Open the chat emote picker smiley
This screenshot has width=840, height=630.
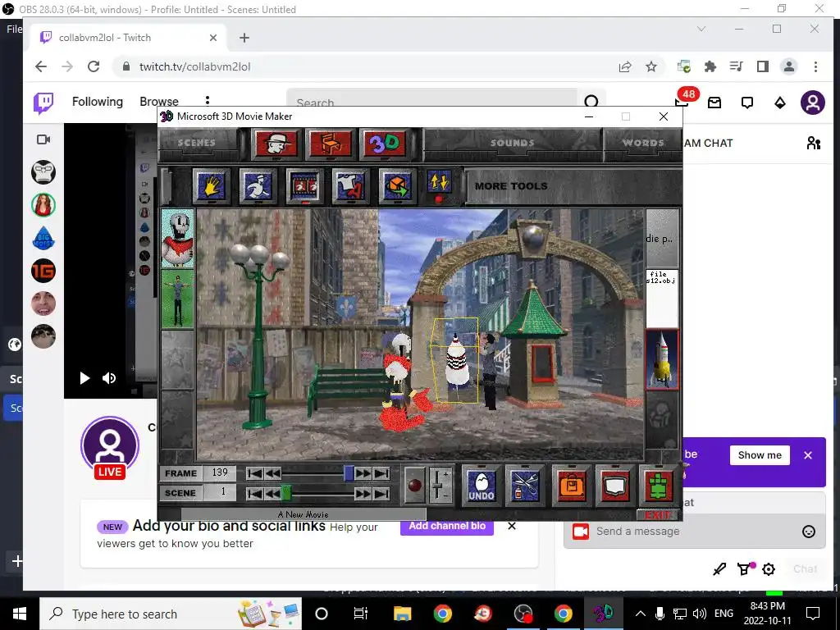808,532
